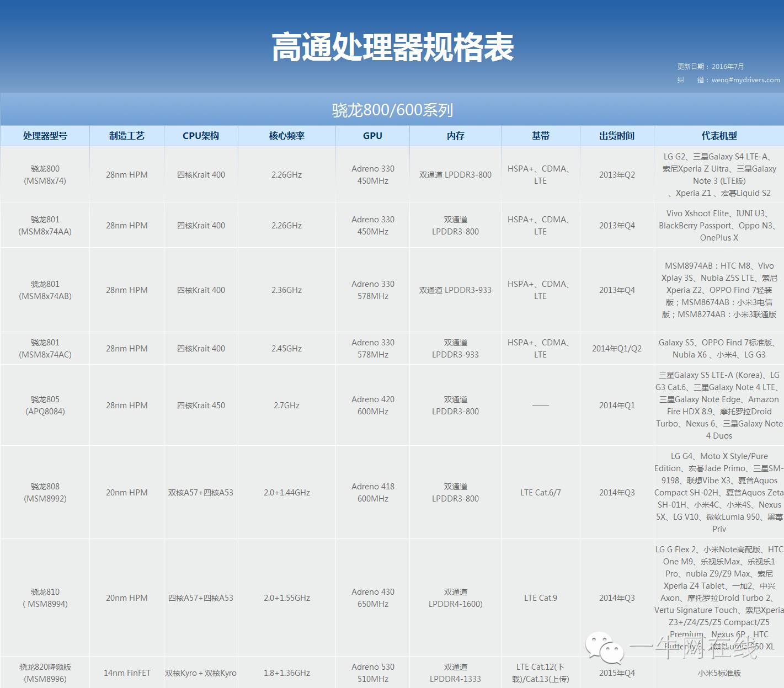The width and height of the screenshot is (784, 688).
Task: Click the Adreno 530 510MHz cell
Action: [x=373, y=673]
